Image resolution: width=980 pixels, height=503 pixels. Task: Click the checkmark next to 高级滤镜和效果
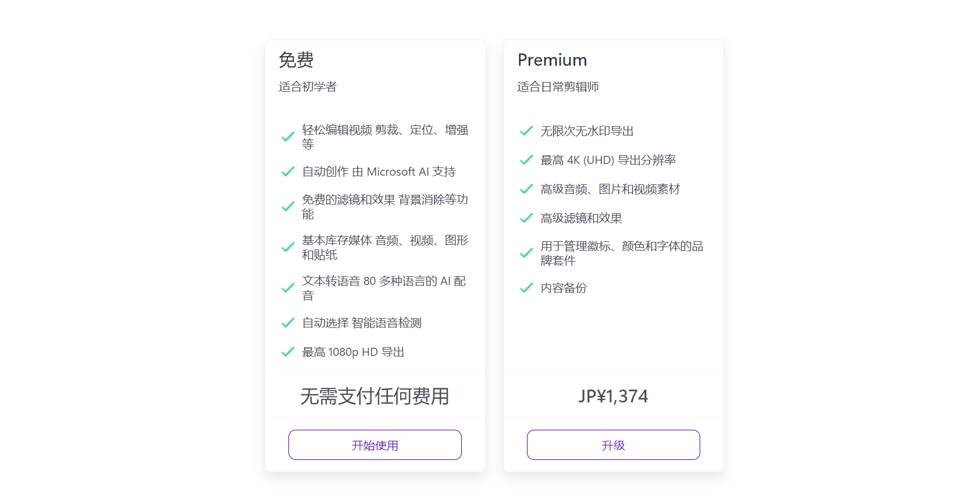(526, 217)
